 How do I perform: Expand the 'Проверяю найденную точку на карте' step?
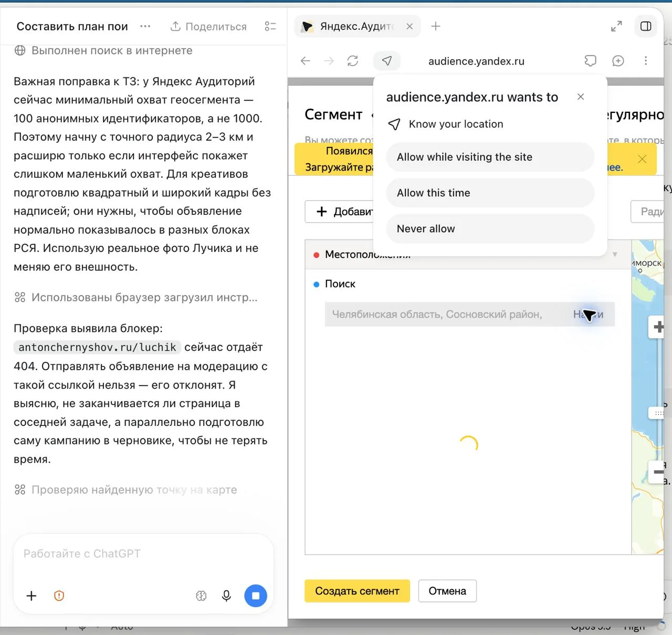(125, 490)
